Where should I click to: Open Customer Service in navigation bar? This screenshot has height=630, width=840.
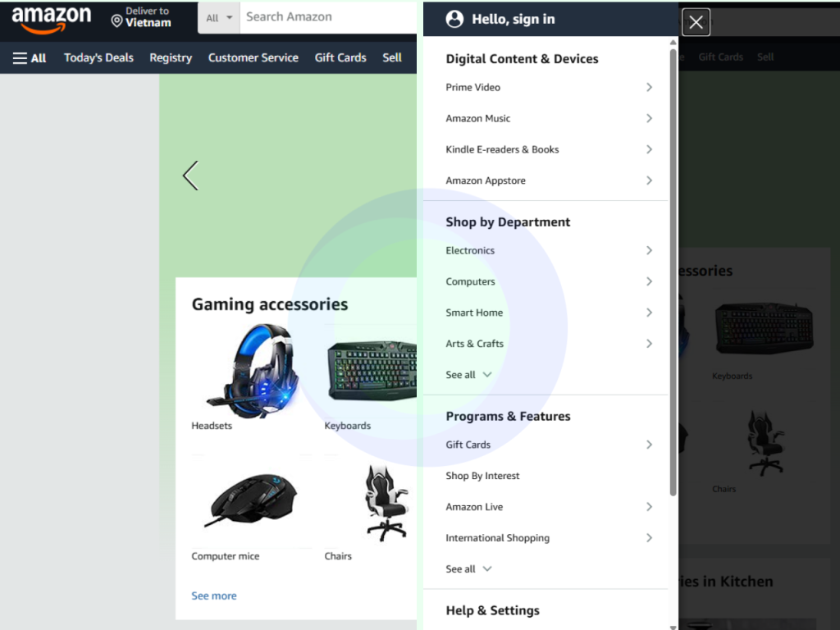tap(253, 58)
